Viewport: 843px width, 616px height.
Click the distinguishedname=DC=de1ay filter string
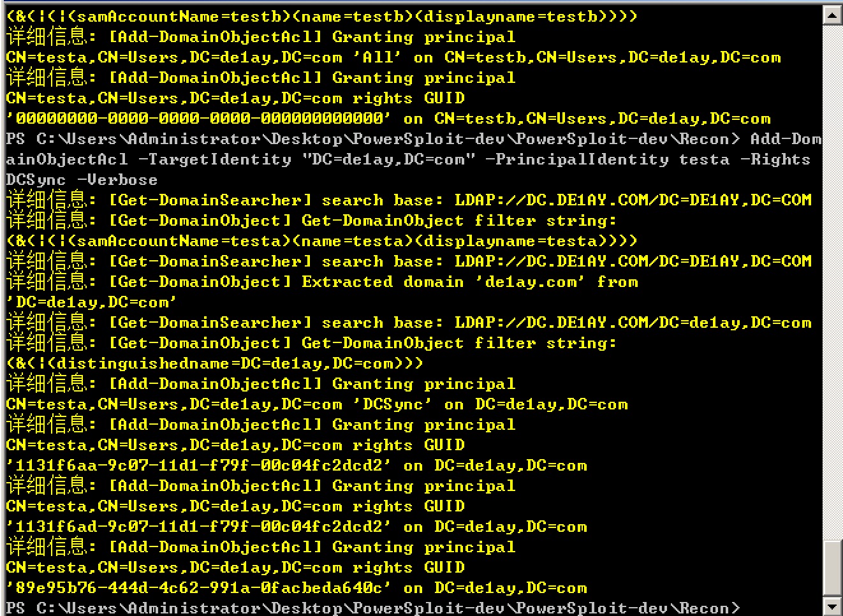coord(214,363)
